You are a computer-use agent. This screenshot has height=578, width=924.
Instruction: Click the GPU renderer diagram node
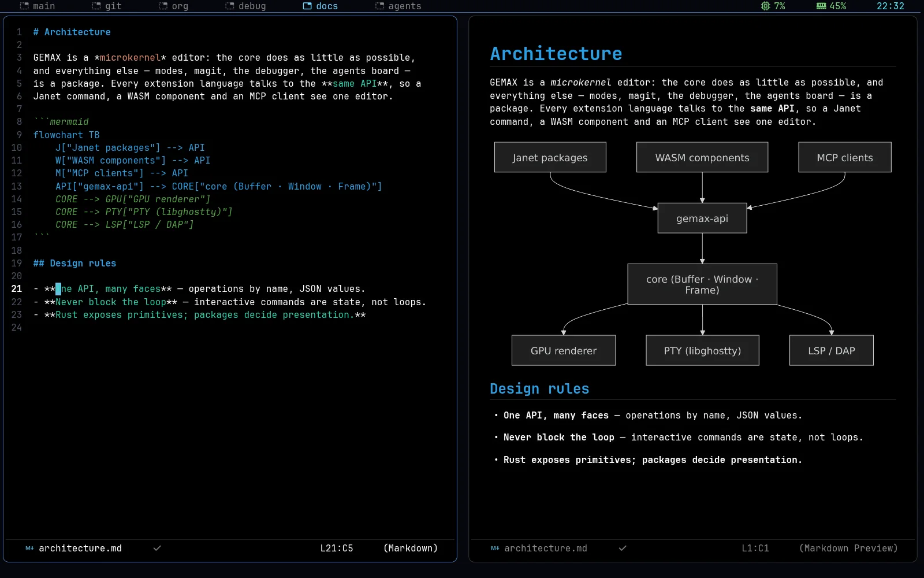tap(564, 350)
